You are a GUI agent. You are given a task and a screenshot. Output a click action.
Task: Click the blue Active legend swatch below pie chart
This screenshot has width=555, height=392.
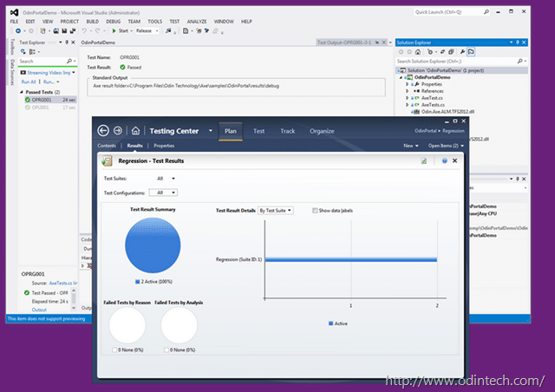(137, 282)
